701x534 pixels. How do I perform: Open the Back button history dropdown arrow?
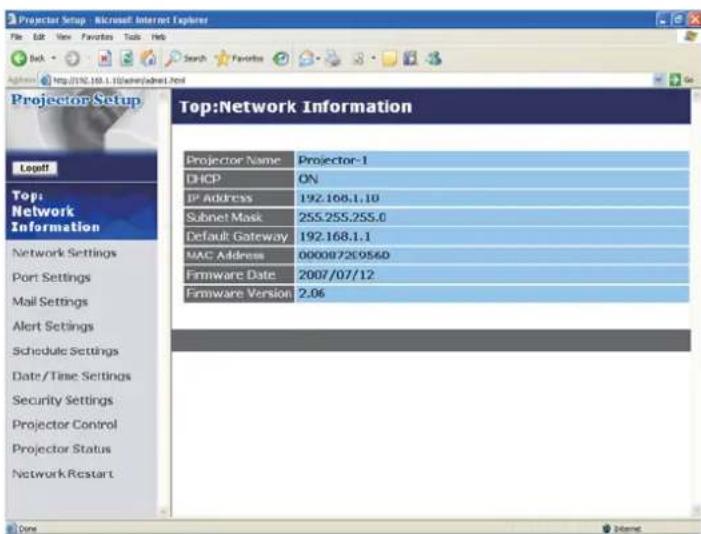click(53, 58)
